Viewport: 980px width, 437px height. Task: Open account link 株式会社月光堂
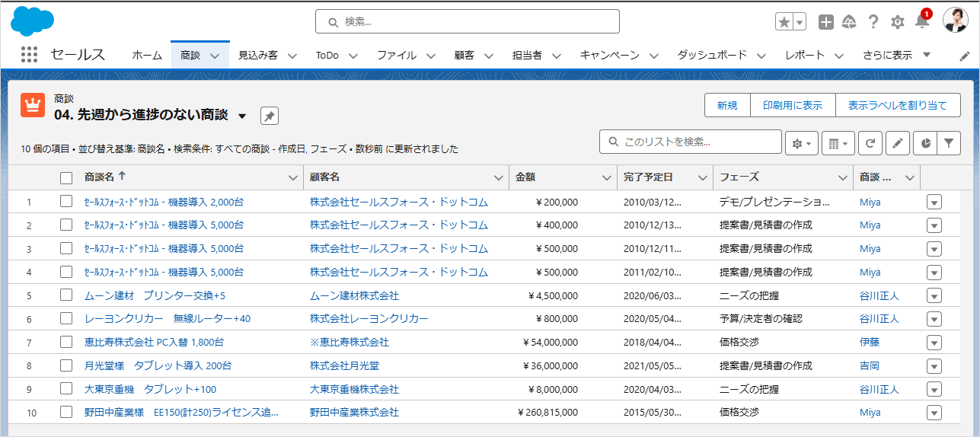(x=344, y=365)
